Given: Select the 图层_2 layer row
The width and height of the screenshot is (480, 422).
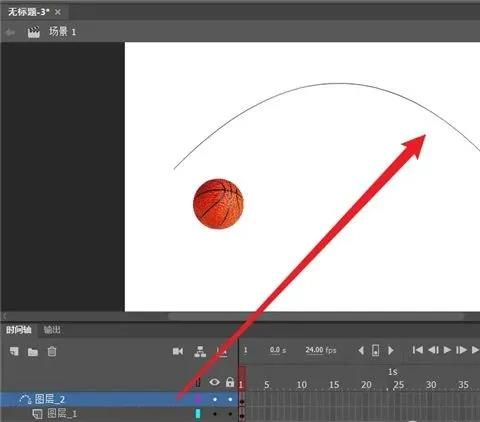Looking at the screenshot, I should (x=119, y=399).
